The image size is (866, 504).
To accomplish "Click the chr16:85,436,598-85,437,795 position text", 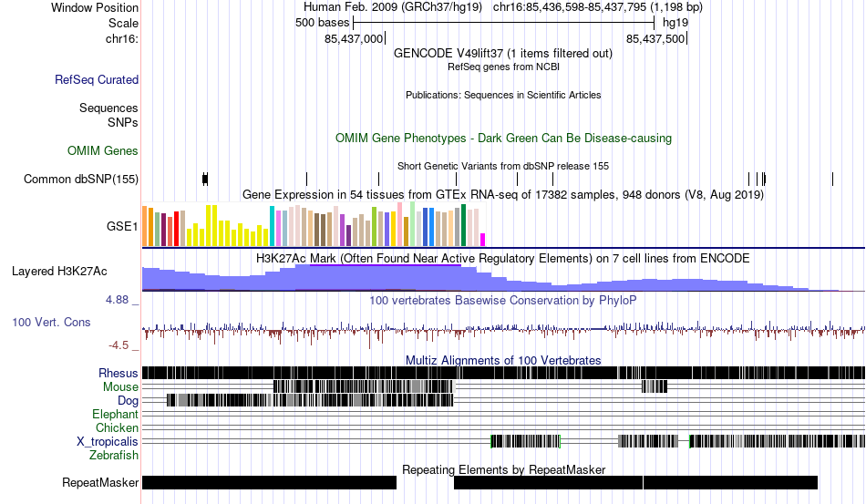I will point(598,7).
